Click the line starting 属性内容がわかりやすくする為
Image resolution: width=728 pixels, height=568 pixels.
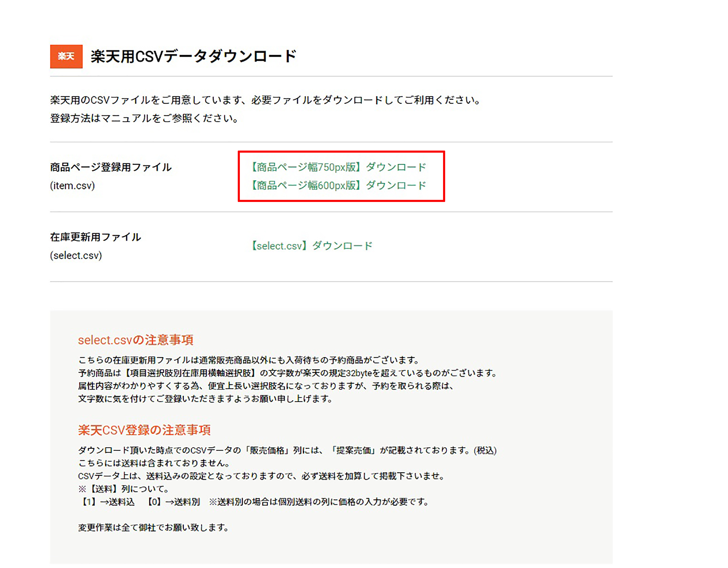point(266,386)
